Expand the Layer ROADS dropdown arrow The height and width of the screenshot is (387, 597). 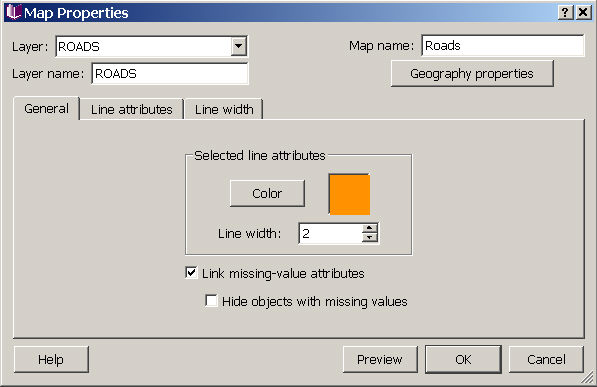[238, 46]
